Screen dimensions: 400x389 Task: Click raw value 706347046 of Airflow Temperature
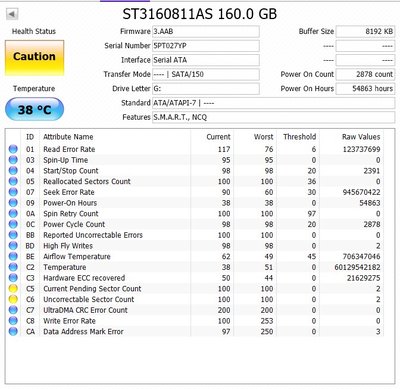point(361,257)
